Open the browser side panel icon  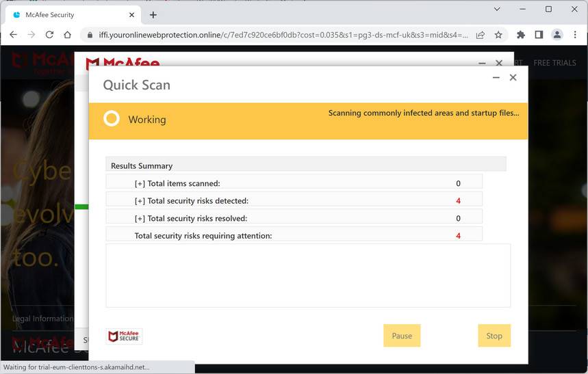(539, 35)
